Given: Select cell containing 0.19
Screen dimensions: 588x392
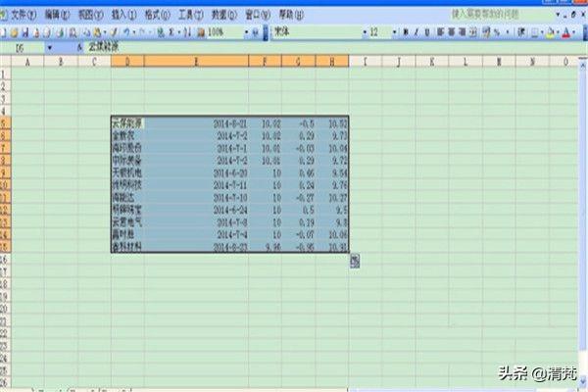Looking at the screenshot, I should (299, 222).
